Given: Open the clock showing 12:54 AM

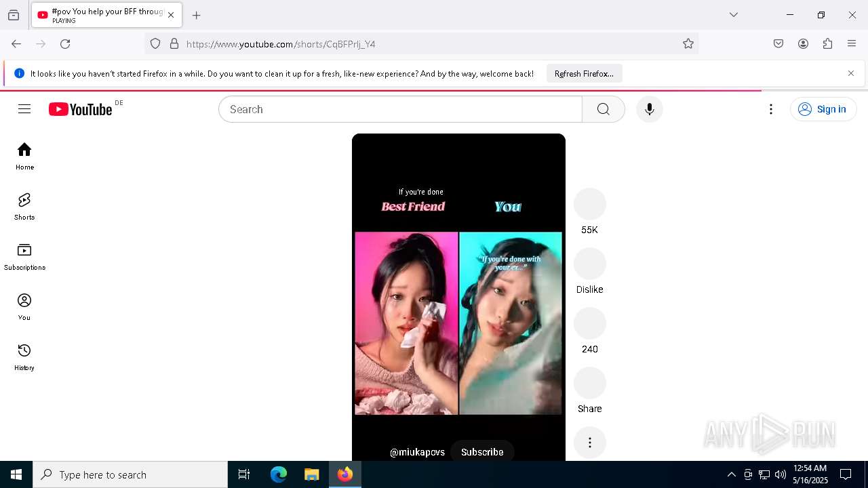Looking at the screenshot, I should [x=810, y=474].
